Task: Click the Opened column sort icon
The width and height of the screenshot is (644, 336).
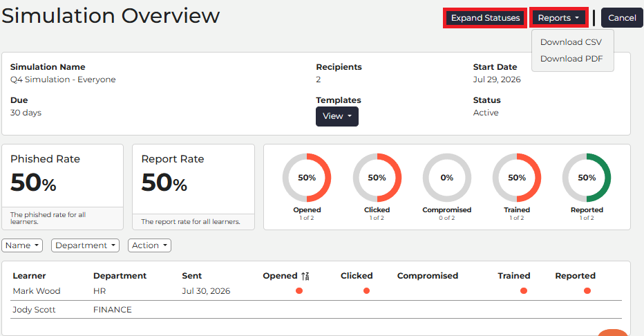Action: (x=305, y=277)
